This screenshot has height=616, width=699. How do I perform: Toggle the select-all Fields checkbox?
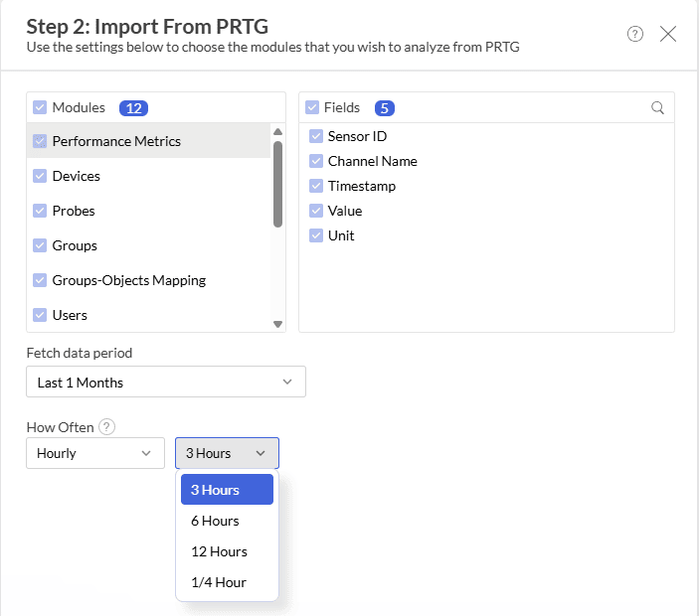(312, 107)
